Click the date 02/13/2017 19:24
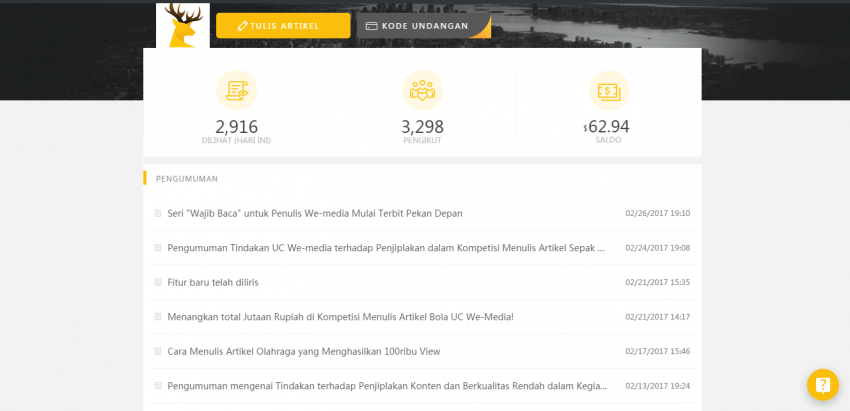850x411 pixels. 658,386
